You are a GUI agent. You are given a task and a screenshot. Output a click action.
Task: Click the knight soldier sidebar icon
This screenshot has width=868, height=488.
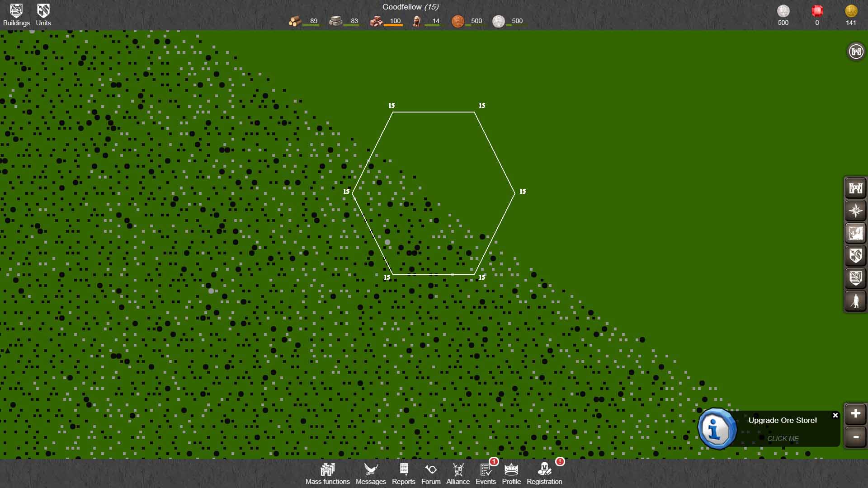[x=855, y=301]
